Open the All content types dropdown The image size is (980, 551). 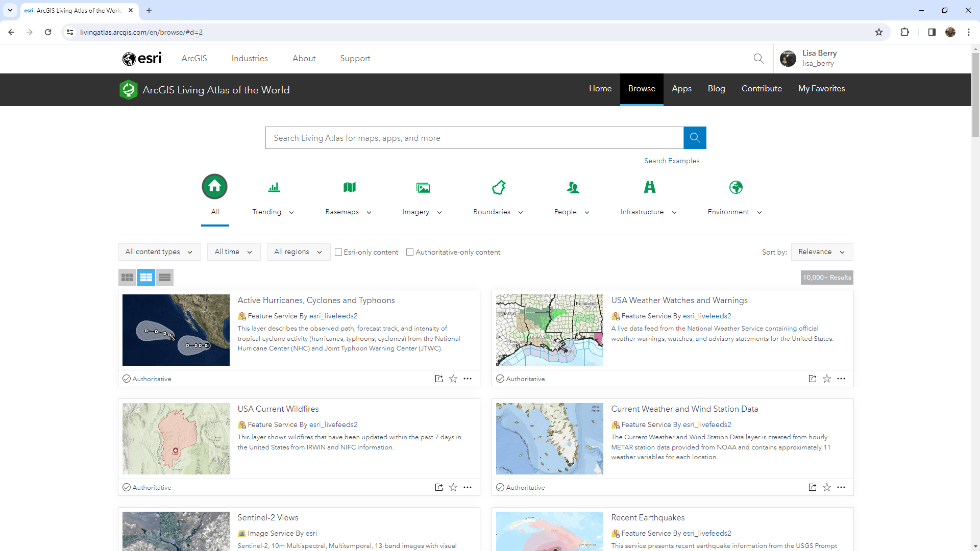tap(159, 252)
